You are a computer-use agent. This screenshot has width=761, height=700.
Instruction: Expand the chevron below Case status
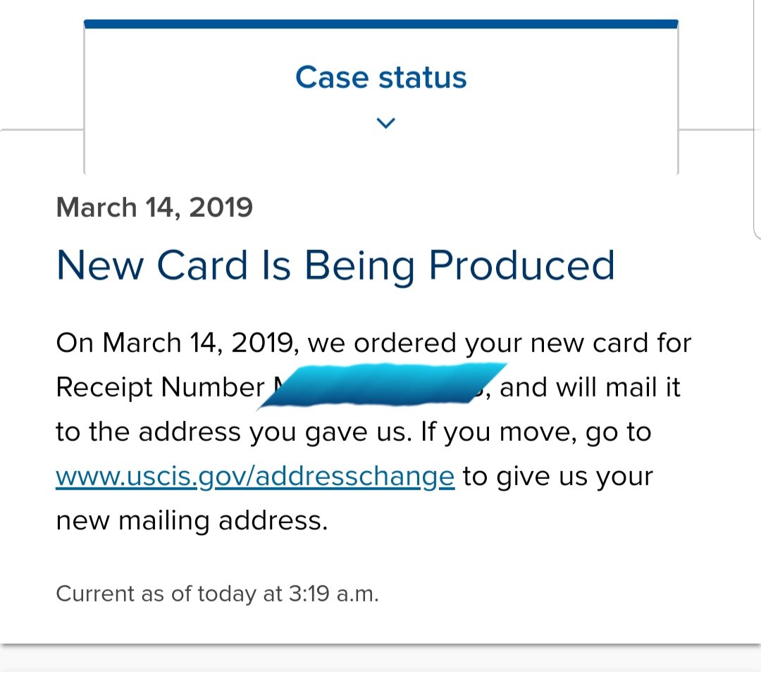[x=386, y=123]
